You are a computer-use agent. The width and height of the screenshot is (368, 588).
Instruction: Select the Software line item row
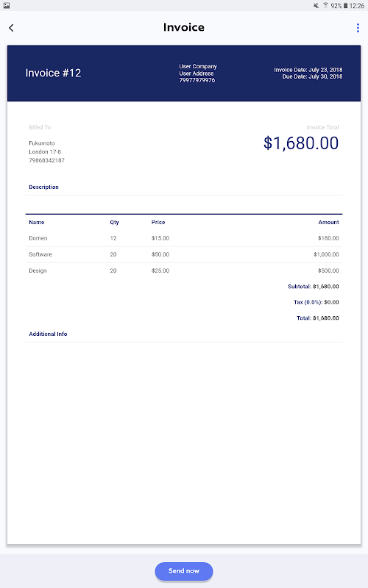point(184,254)
